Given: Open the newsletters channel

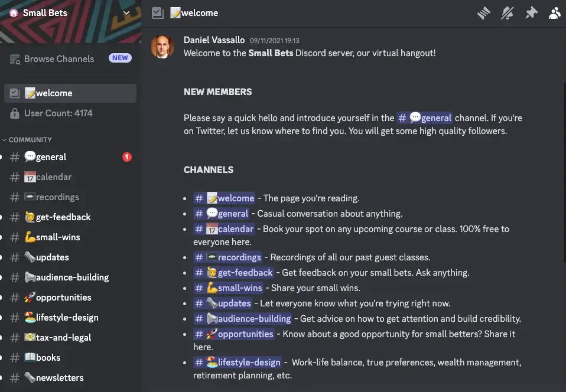Looking at the screenshot, I should 60,378.
